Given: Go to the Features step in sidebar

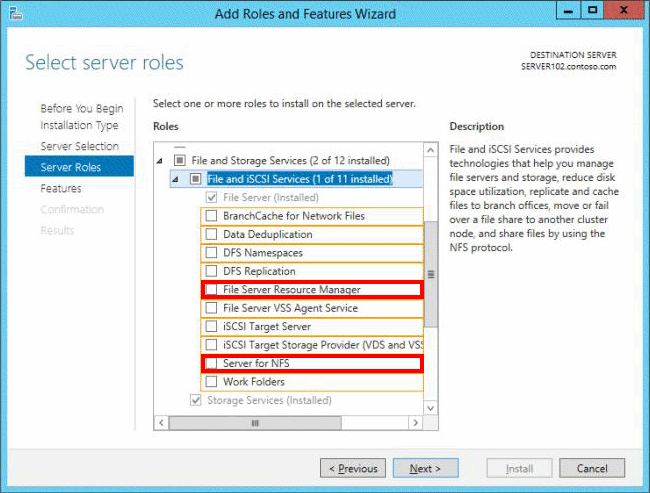Looking at the screenshot, I should (61, 188).
